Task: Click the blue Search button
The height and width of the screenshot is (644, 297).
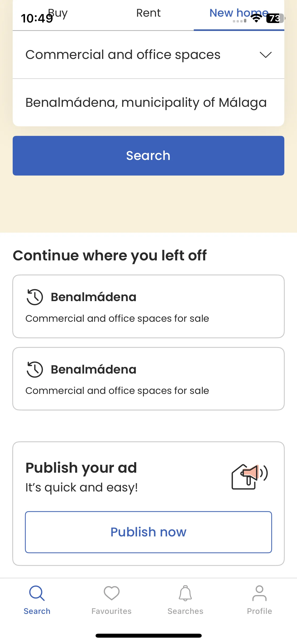Action: (148, 156)
